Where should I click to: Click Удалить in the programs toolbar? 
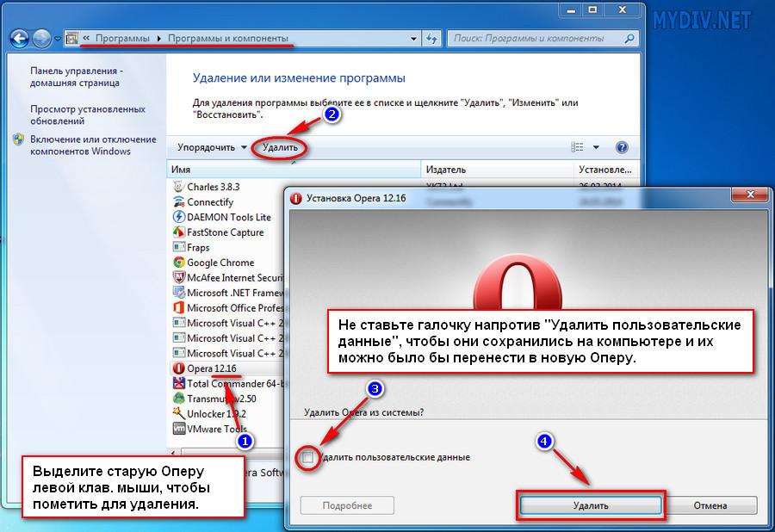[x=280, y=147]
